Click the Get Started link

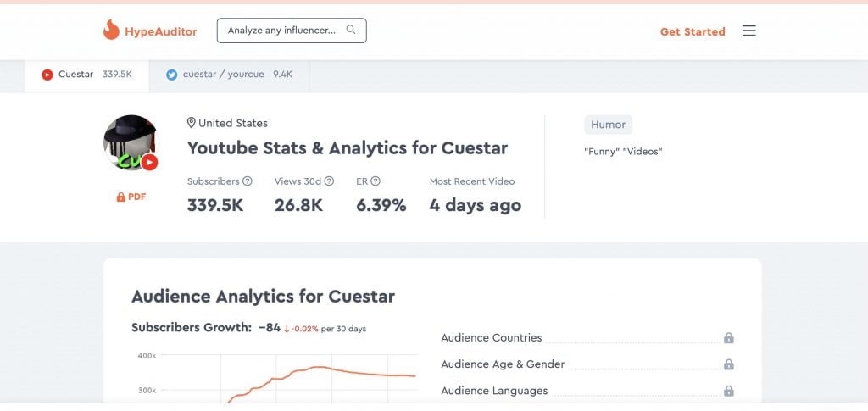(693, 31)
